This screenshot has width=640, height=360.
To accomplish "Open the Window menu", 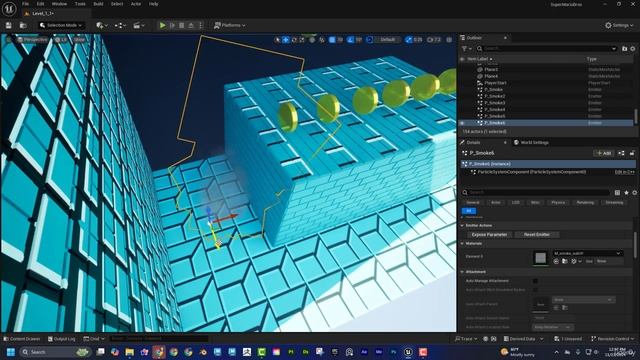I will click(60, 4).
